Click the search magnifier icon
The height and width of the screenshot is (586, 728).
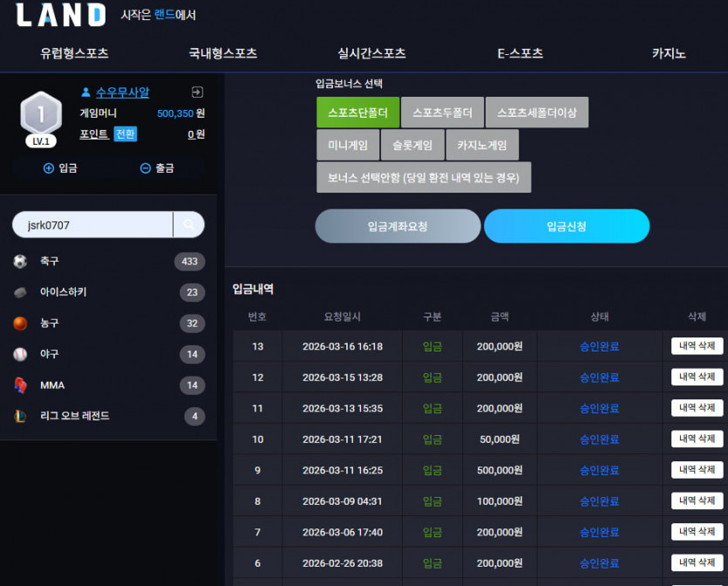click(188, 225)
